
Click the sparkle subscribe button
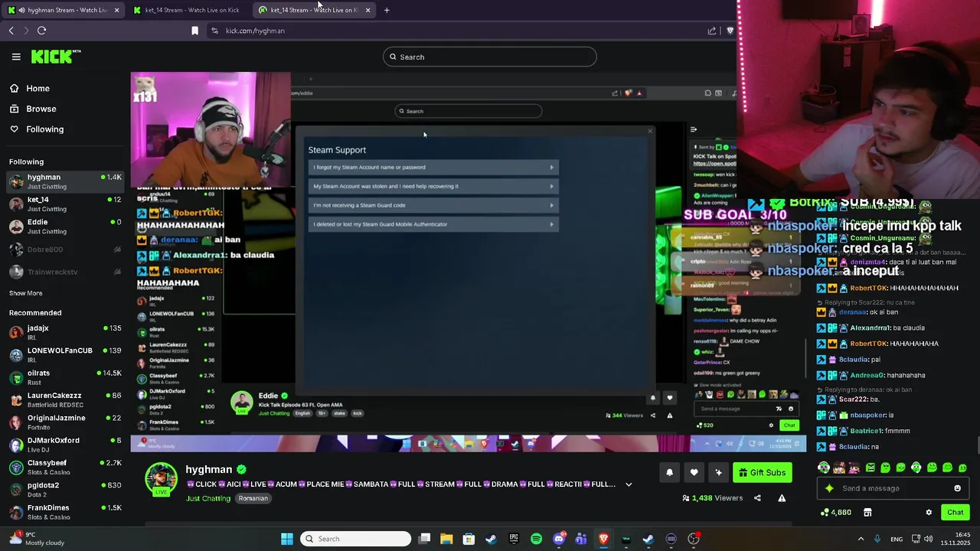(x=718, y=472)
